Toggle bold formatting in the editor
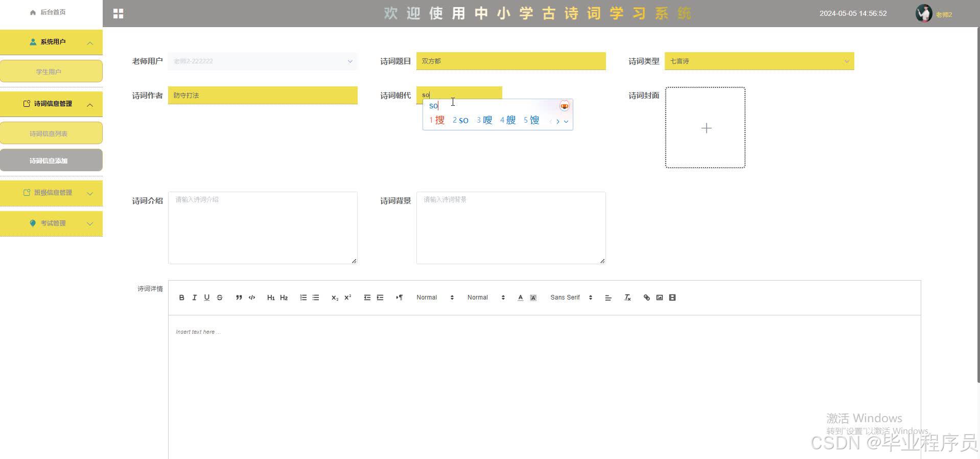980x459 pixels. 181,297
